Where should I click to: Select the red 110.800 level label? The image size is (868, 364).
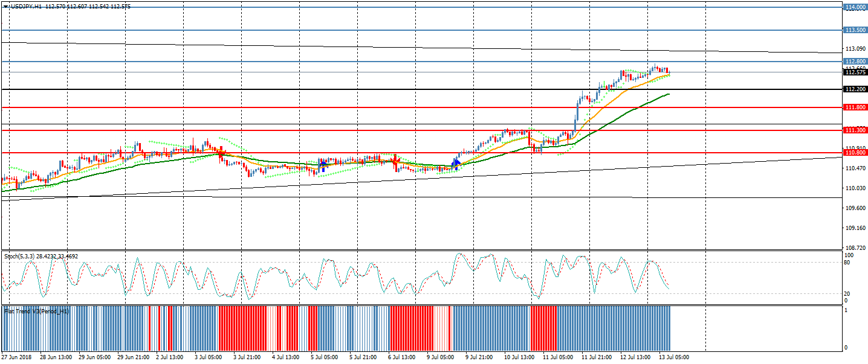pyautogui.click(x=855, y=153)
